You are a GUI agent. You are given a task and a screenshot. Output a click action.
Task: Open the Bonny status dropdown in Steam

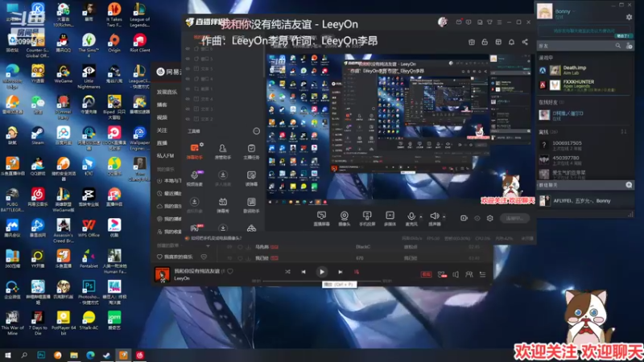[x=574, y=11]
